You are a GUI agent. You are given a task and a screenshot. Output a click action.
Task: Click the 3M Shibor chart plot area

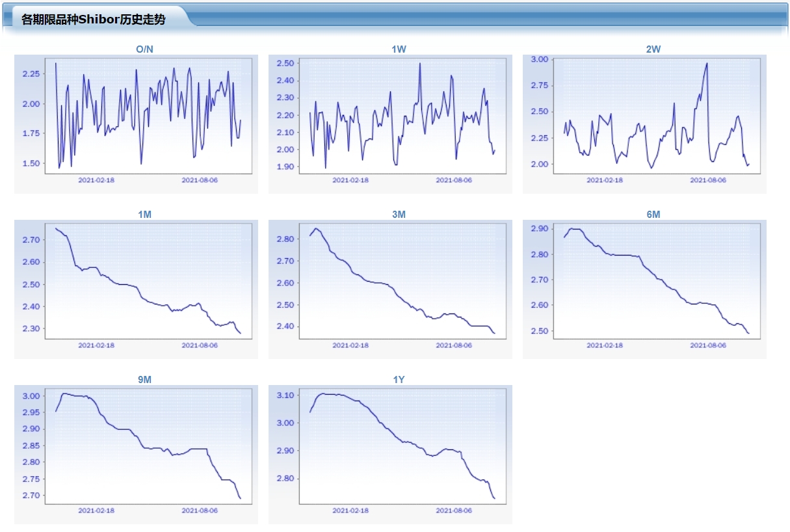coord(402,281)
